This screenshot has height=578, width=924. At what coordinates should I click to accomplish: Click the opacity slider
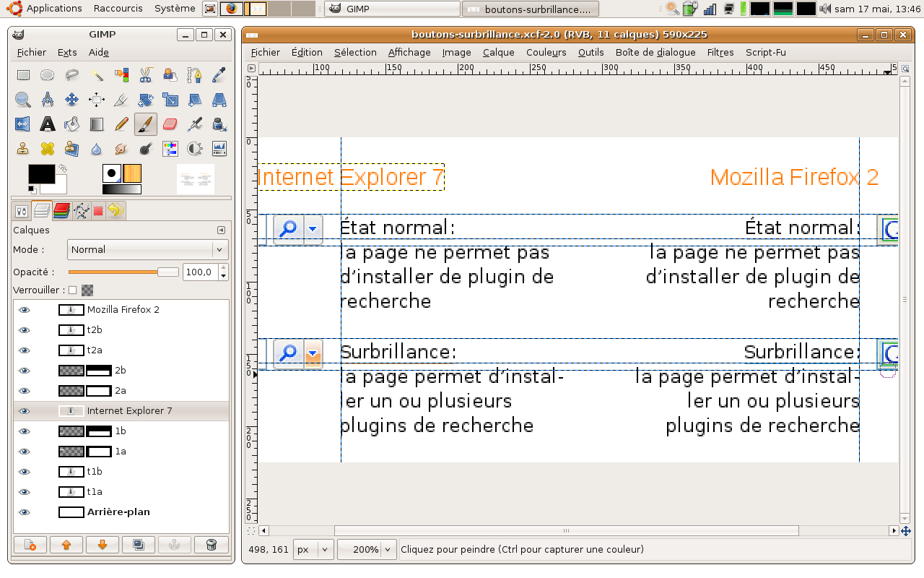[x=123, y=272]
